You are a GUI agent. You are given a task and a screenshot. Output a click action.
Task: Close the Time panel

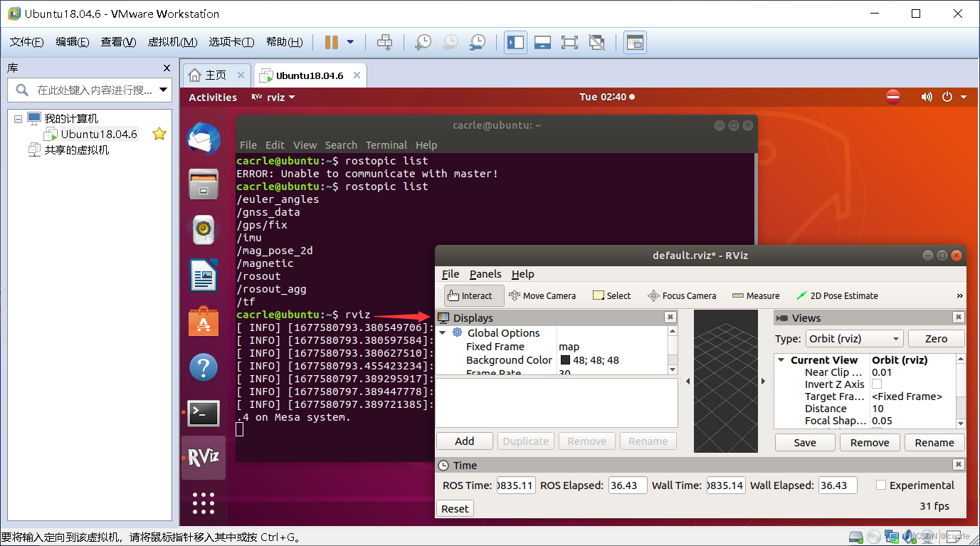(959, 465)
